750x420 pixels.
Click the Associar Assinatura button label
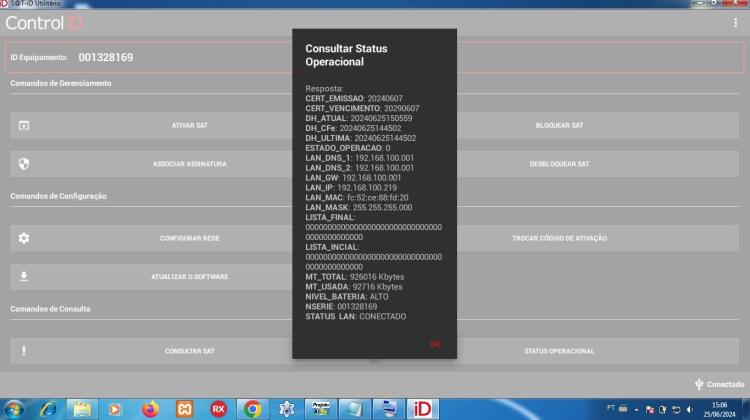click(189, 164)
